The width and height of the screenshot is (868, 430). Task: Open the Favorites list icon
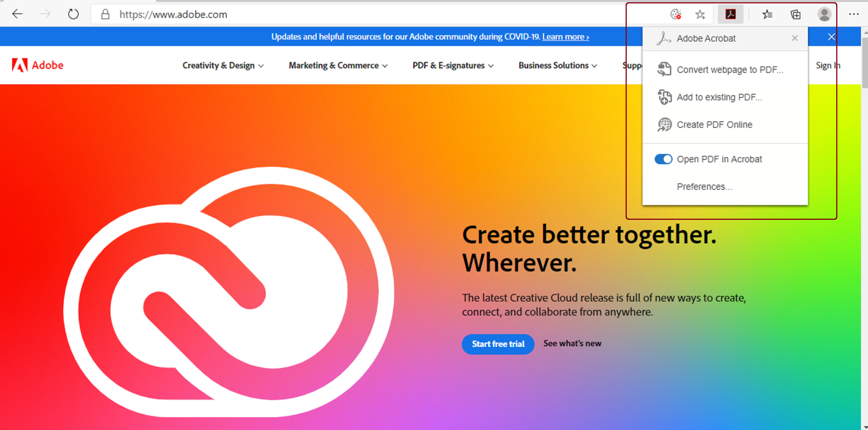(767, 15)
